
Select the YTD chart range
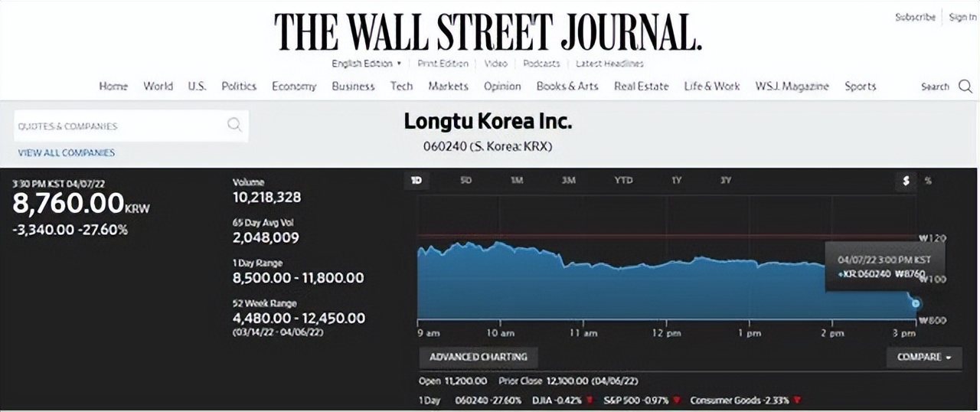[x=623, y=181]
